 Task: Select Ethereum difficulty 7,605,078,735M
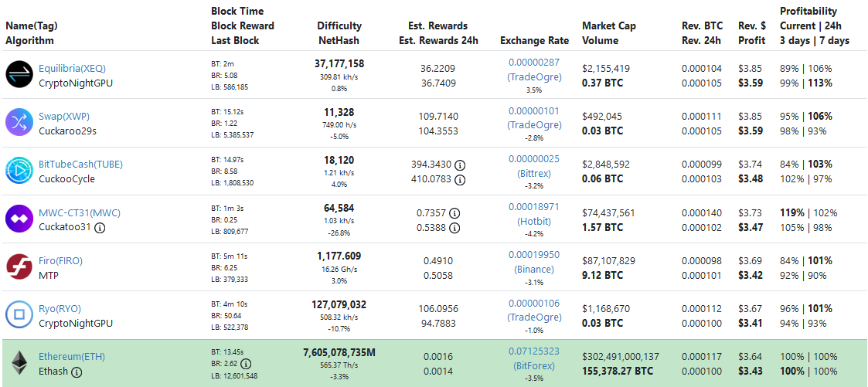[x=339, y=353]
